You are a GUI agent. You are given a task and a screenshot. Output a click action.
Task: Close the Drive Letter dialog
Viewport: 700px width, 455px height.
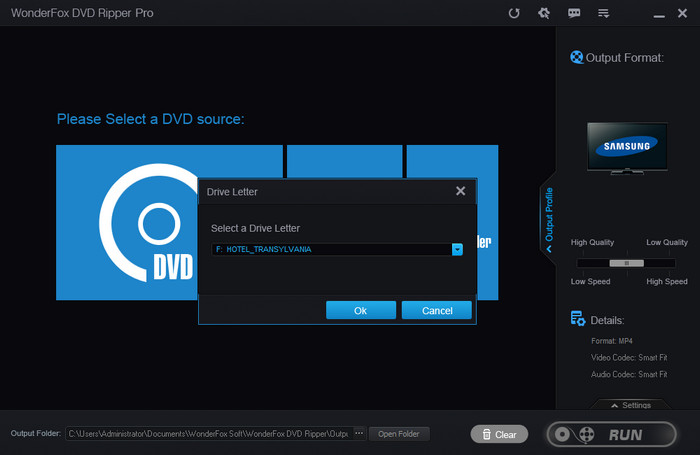coord(460,191)
